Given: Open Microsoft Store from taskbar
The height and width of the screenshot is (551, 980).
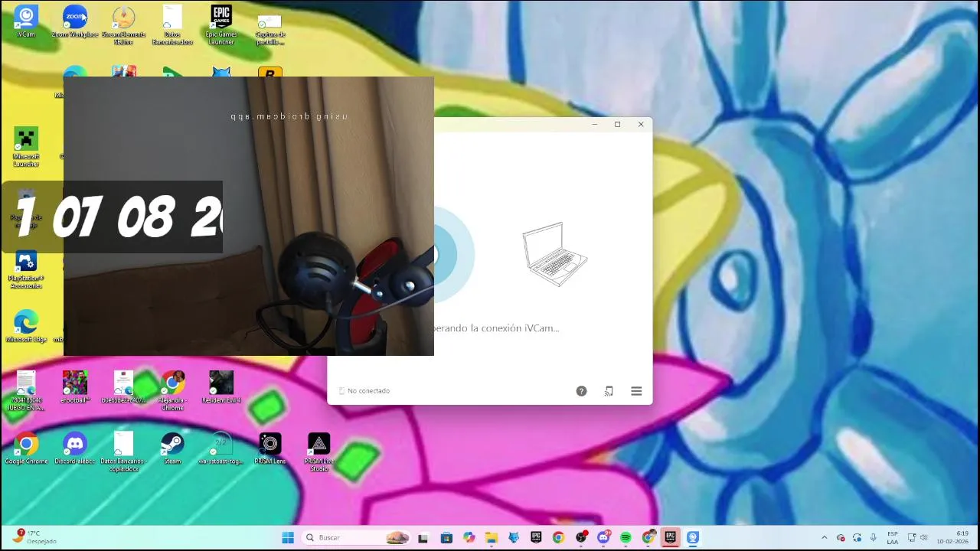Looking at the screenshot, I should coord(446,538).
